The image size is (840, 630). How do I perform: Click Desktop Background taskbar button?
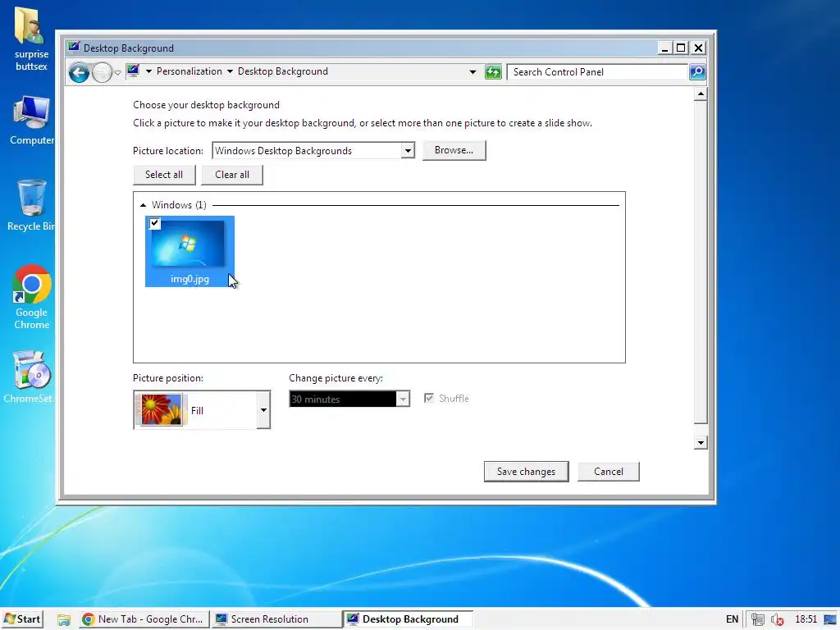(x=409, y=619)
